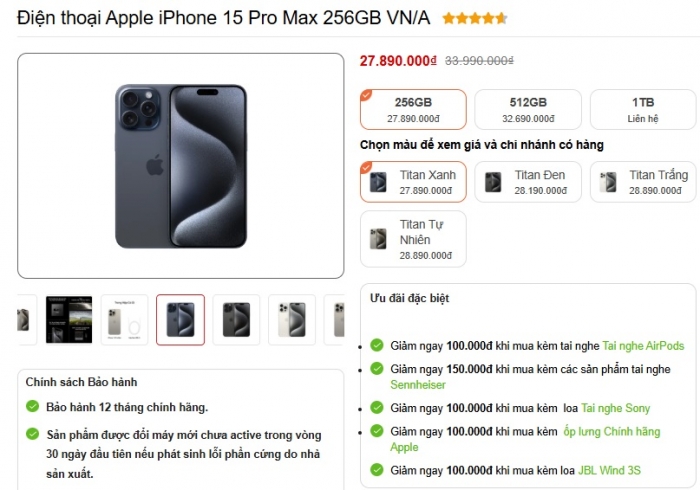This screenshot has height=490, width=700.
Task: Select the Titan Trắng color option
Action: [x=643, y=182]
